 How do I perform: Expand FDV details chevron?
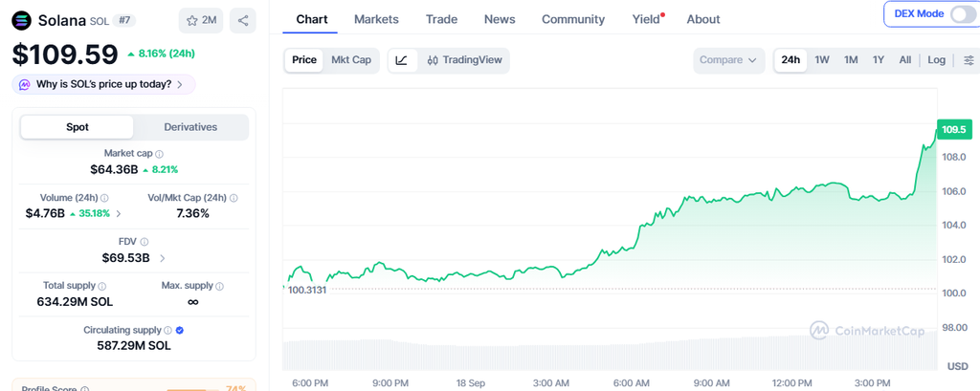click(163, 258)
